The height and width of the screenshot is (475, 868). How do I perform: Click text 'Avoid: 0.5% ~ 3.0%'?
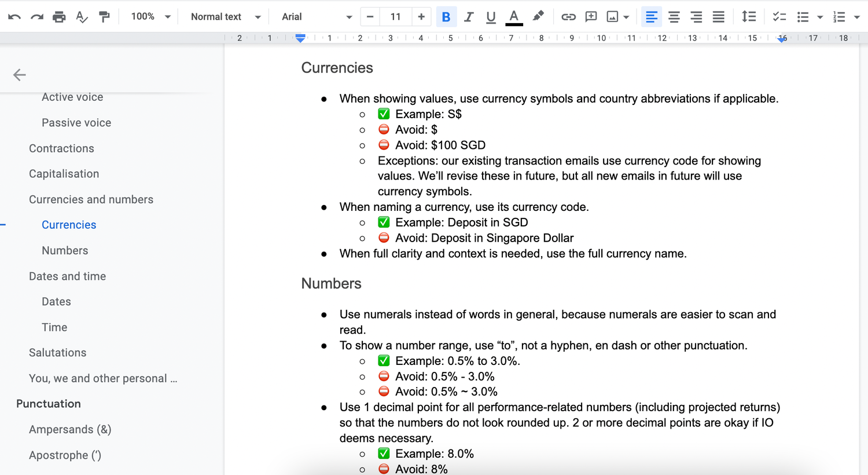pyautogui.click(x=446, y=392)
